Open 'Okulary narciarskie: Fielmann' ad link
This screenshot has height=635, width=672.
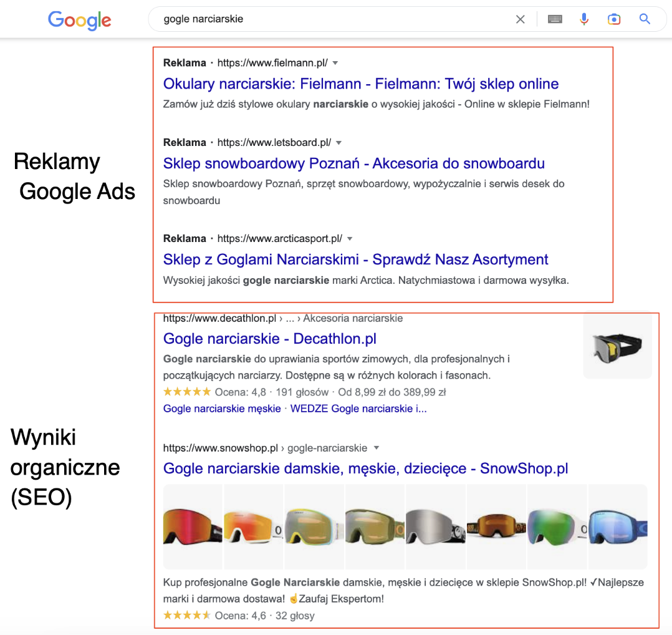tap(361, 84)
